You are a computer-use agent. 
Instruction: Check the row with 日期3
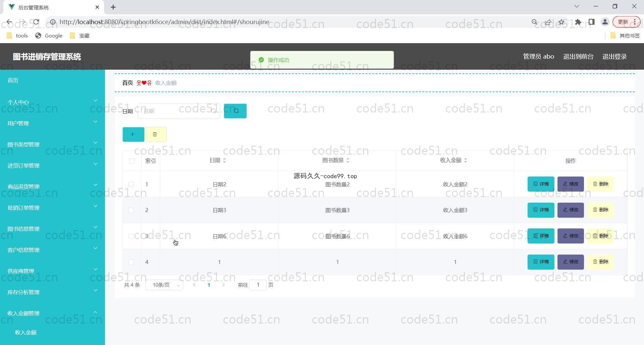pyautogui.click(x=131, y=210)
